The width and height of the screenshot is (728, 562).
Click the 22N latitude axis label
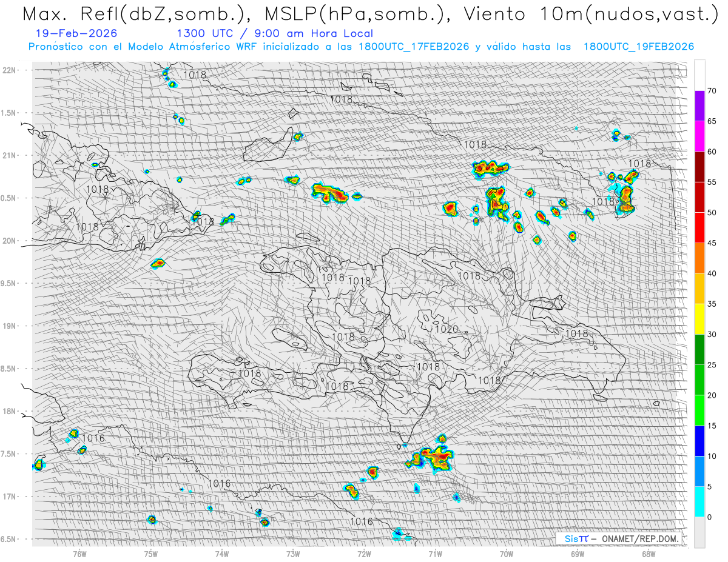(8, 70)
